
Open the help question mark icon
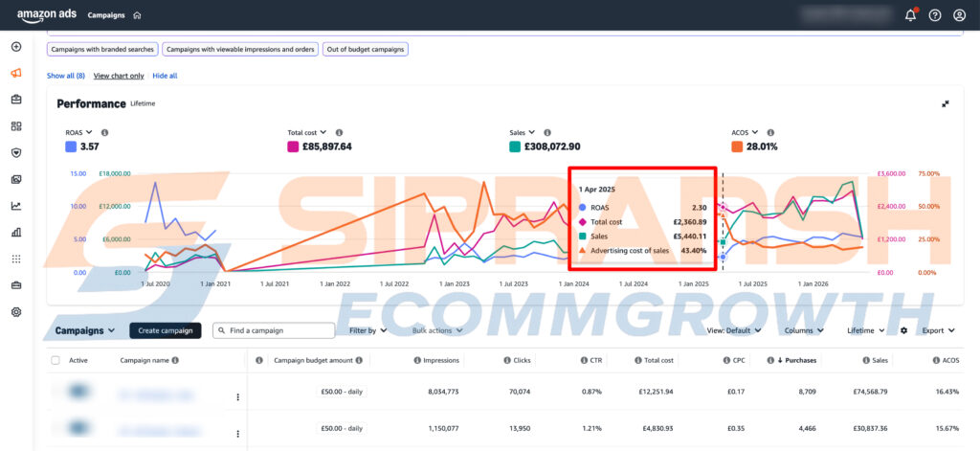click(935, 15)
